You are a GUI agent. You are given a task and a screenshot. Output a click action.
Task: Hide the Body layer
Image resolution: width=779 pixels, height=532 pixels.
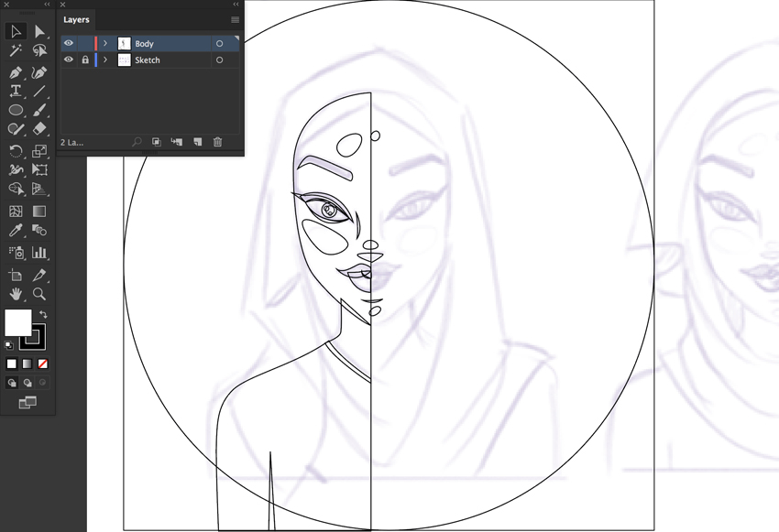click(x=69, y=43)
